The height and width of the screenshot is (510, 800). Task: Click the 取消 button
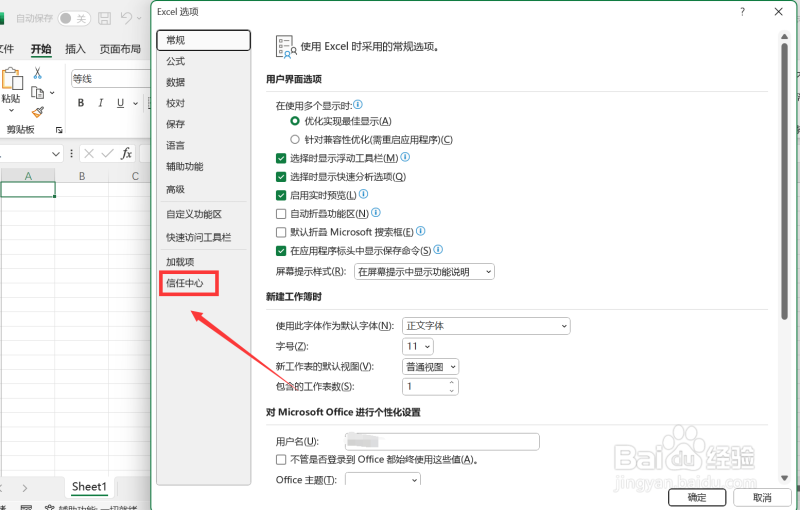coord(762,497)
